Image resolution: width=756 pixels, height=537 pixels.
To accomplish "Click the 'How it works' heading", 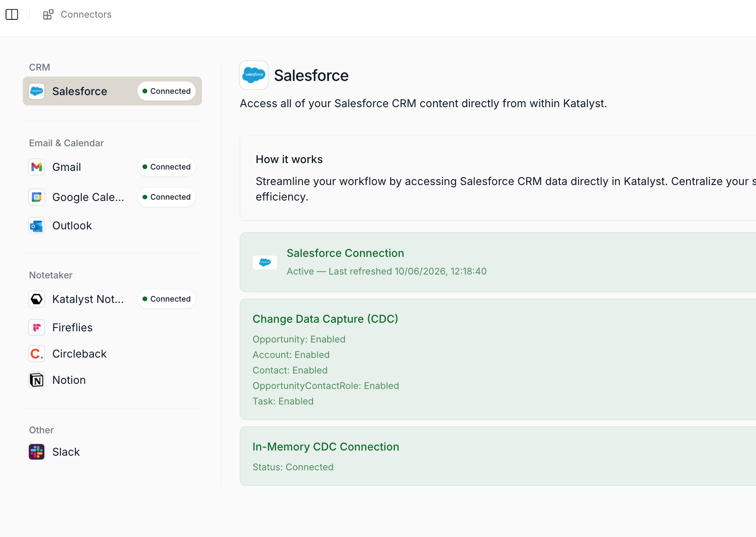I will pos(289,160).
